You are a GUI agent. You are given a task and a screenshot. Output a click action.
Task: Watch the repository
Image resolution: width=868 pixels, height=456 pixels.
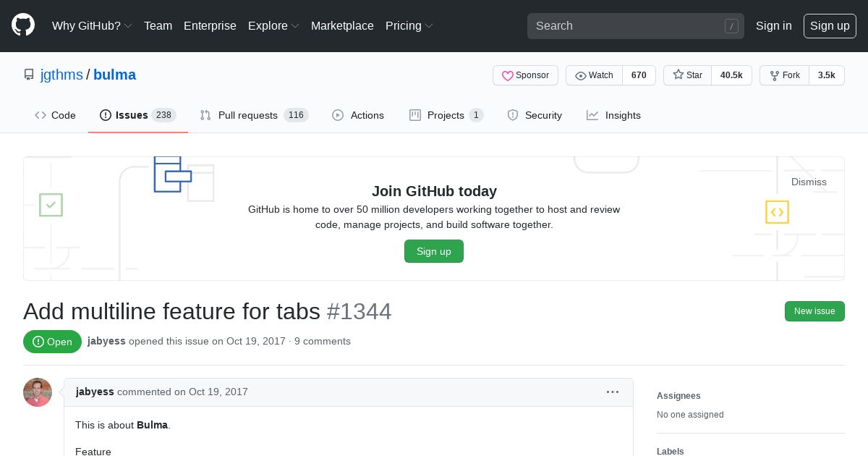(594, 75)
